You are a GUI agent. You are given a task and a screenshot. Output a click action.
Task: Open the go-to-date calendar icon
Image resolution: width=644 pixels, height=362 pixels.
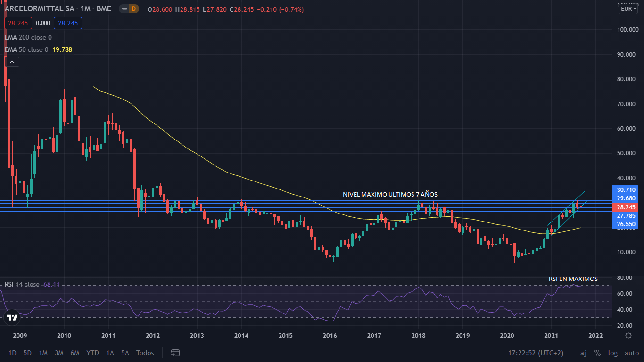175,353
